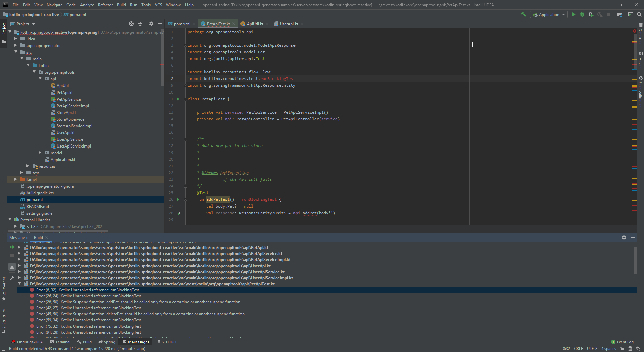Toggle the read-only lock in status bar
644x352 pixels.
click(622, 349)
